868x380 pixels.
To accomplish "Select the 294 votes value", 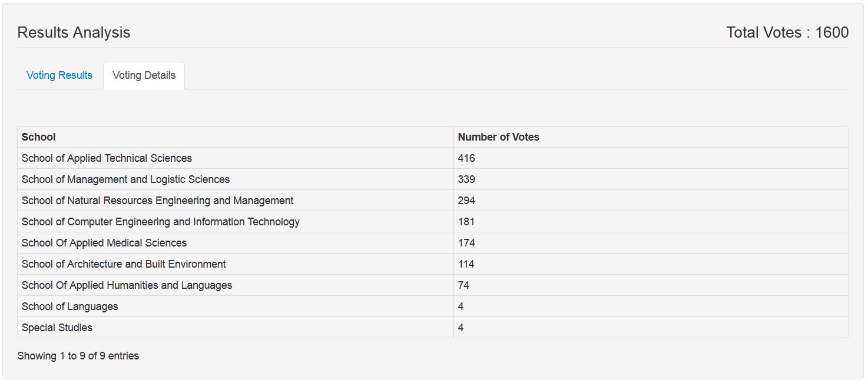I will click(x=466, y=201).
